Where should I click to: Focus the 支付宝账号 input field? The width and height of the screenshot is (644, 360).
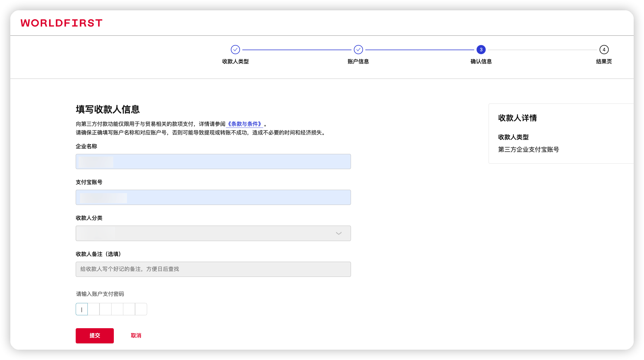point(213,197)
